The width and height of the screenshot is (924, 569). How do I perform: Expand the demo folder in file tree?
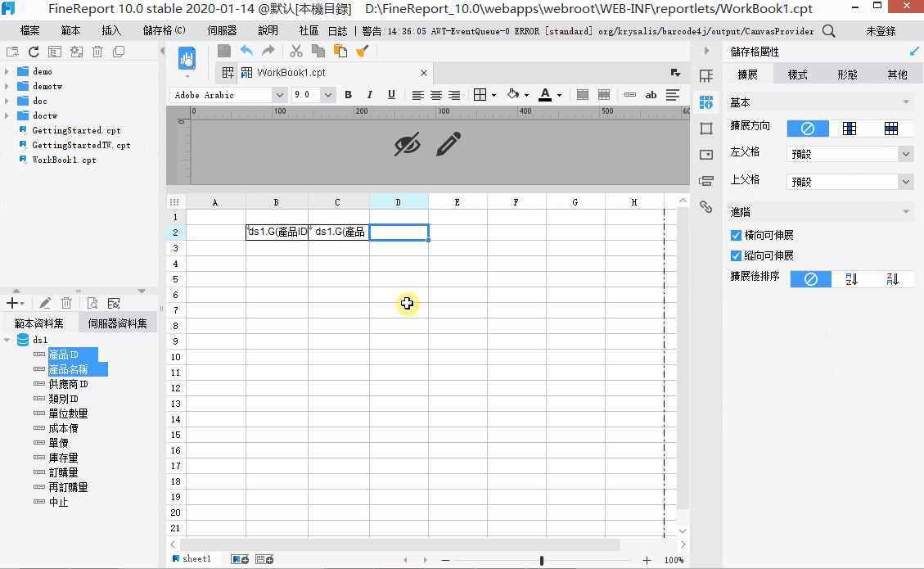7,71
